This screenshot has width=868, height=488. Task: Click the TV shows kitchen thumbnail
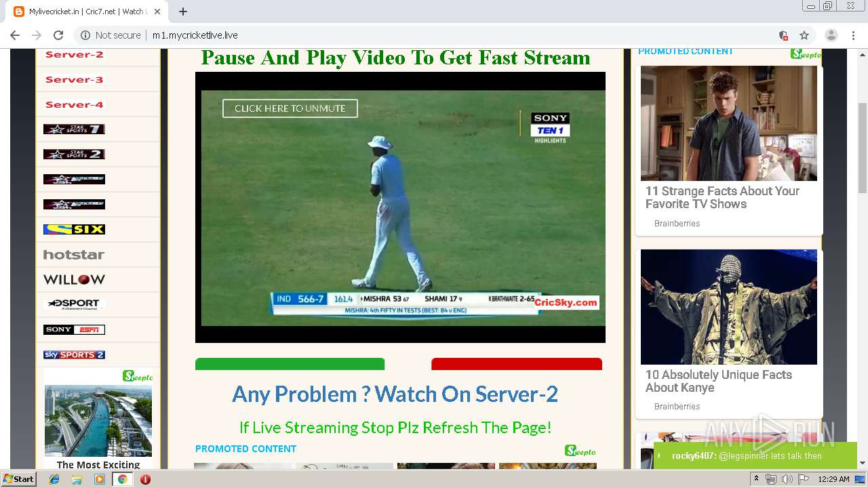[x=728, y=123]
